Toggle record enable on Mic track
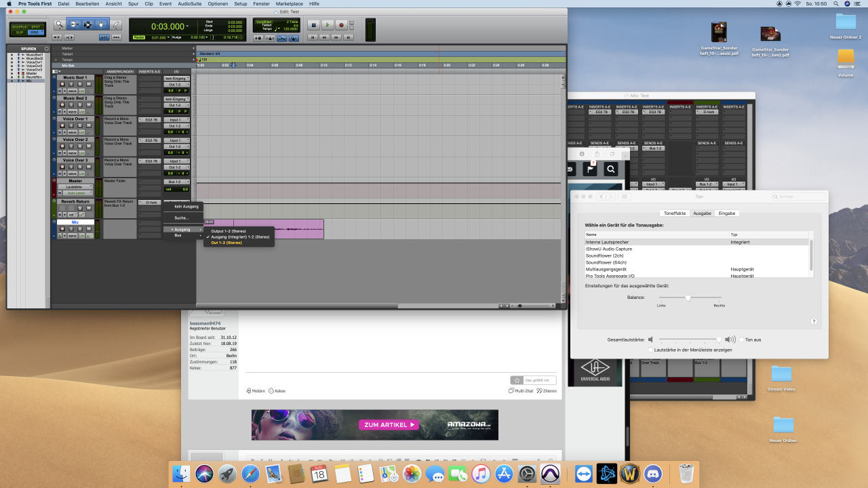This screenshot has width=868, height=488. (x=62, y=229)
